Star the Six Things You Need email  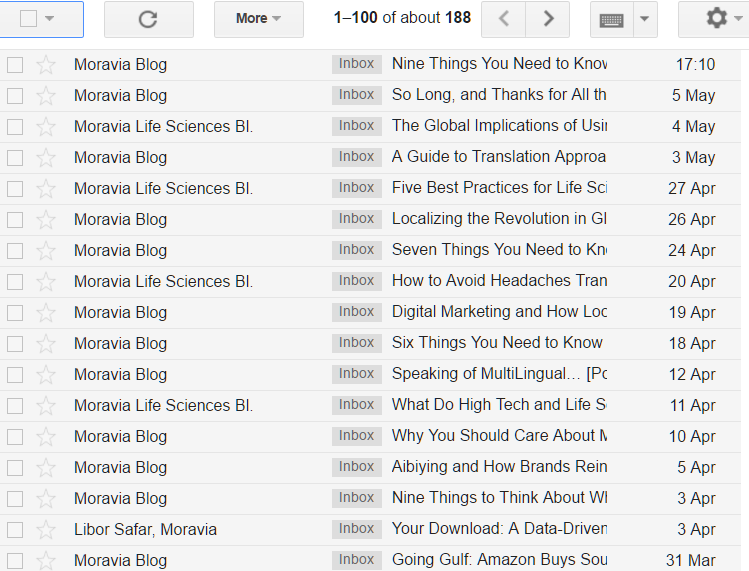click(x=46, y=344)
